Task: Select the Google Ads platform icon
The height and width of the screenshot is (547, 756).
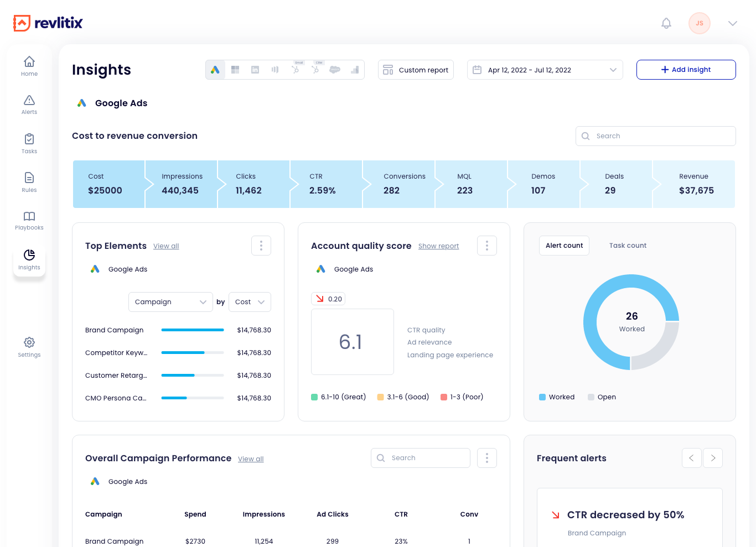Action: point(215,70)
